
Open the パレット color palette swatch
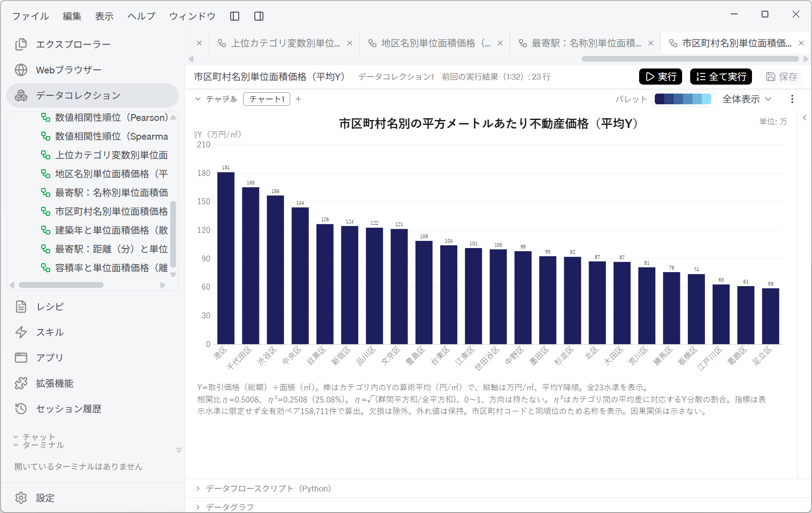tap(683, 99)
